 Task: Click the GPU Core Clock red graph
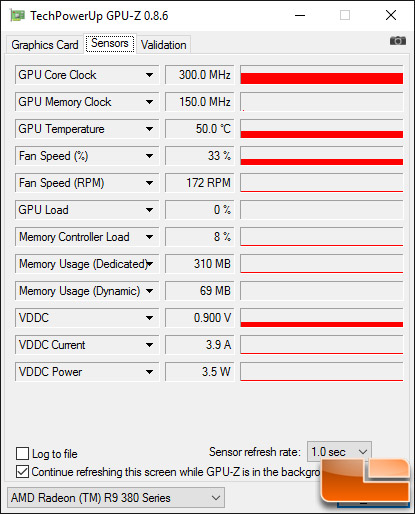tap(322, 75)
